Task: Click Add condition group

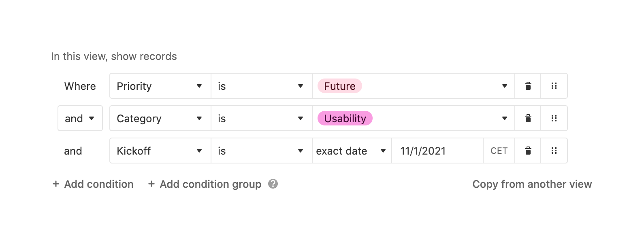Action: pyautogui.click(x=210, y=184)
